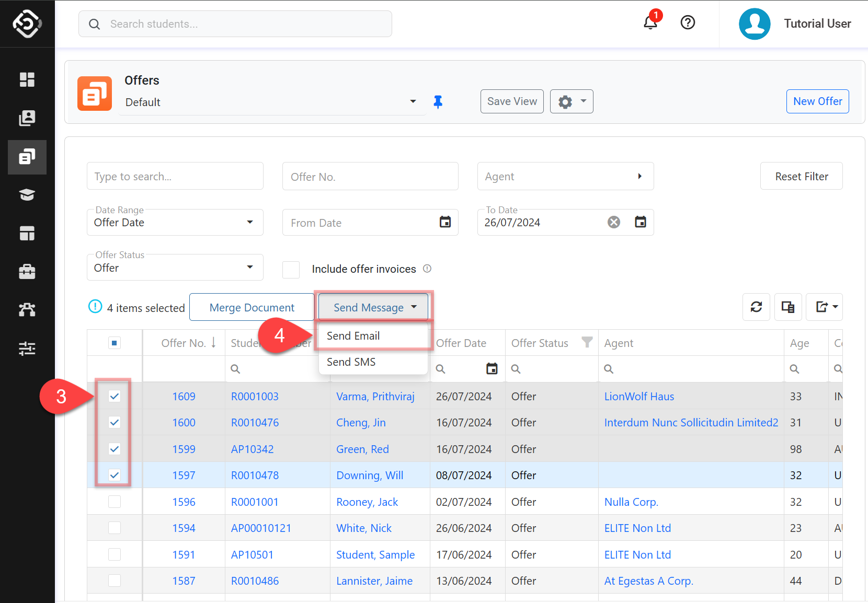Toggle the select-all header checkbox
This screenshot has width=868, height=603.
(115, 343)
